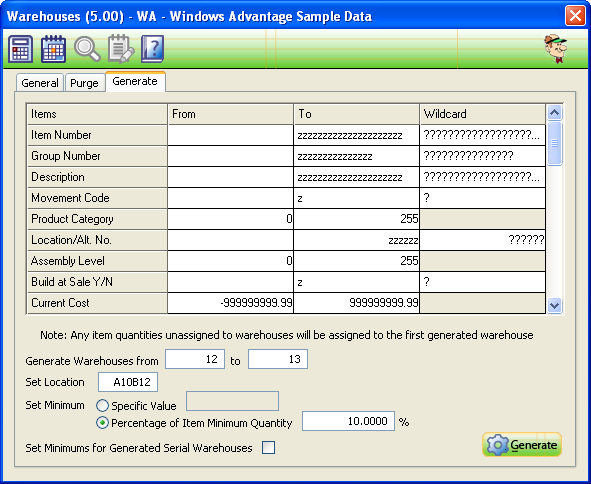This screenshot has width=591, height=484.
Task: Click the Description To cell
Action: coord(357,177)
